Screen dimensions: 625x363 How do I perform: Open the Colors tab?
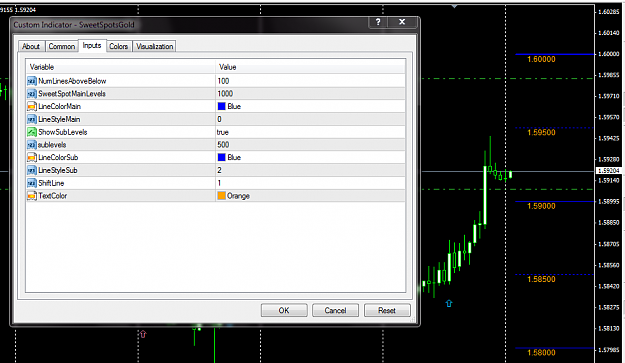tap(119, 47)
